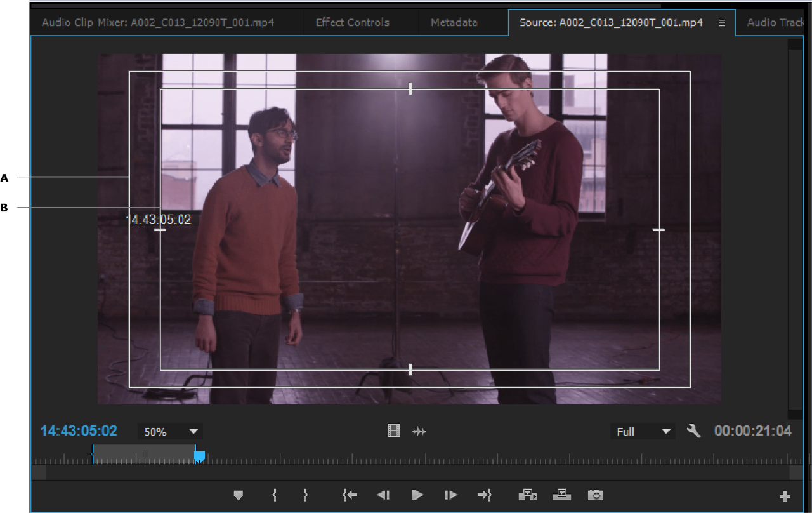Click the Mark In bracket button
The image size is (812, 513).
tap(275, 495)
